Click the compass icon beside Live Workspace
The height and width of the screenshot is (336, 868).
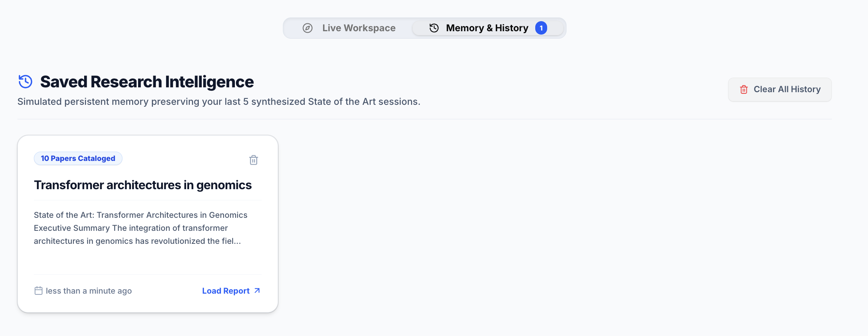307,28
